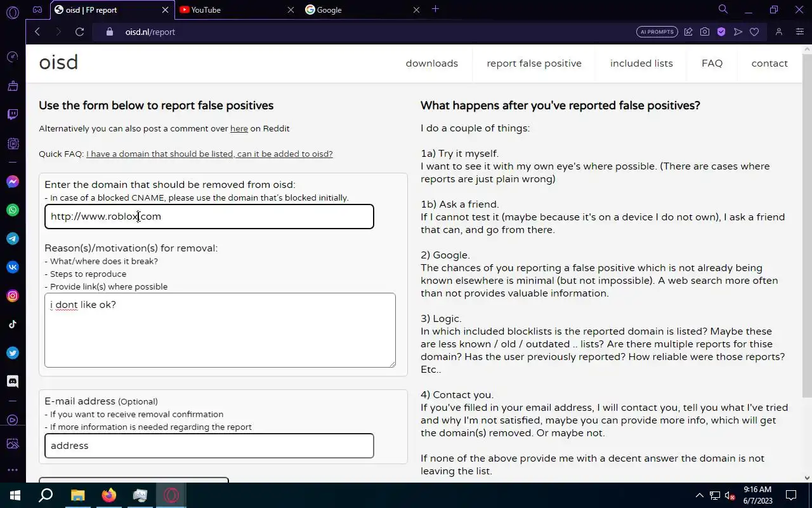Launch Firefox from the taskbar

tap(109, 495)
